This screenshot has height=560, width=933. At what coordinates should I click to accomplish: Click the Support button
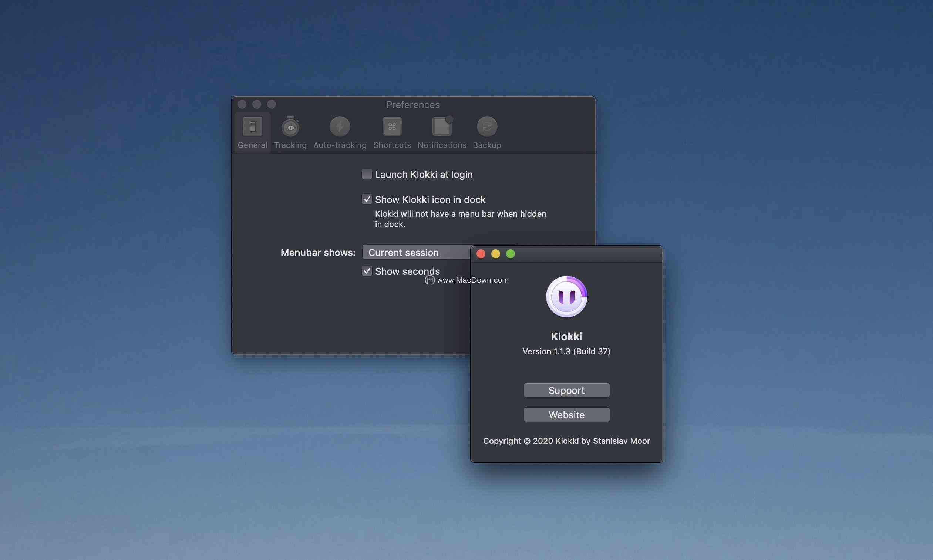566,390
